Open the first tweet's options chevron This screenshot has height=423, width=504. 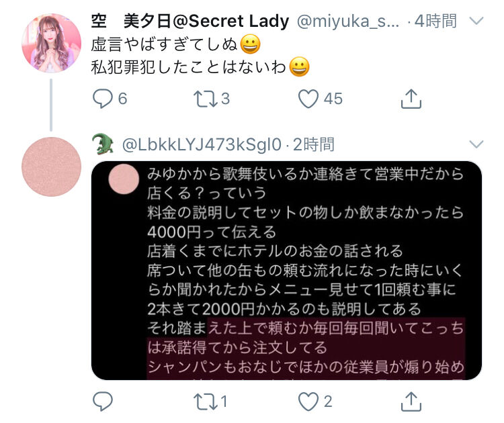click(476, 21)
